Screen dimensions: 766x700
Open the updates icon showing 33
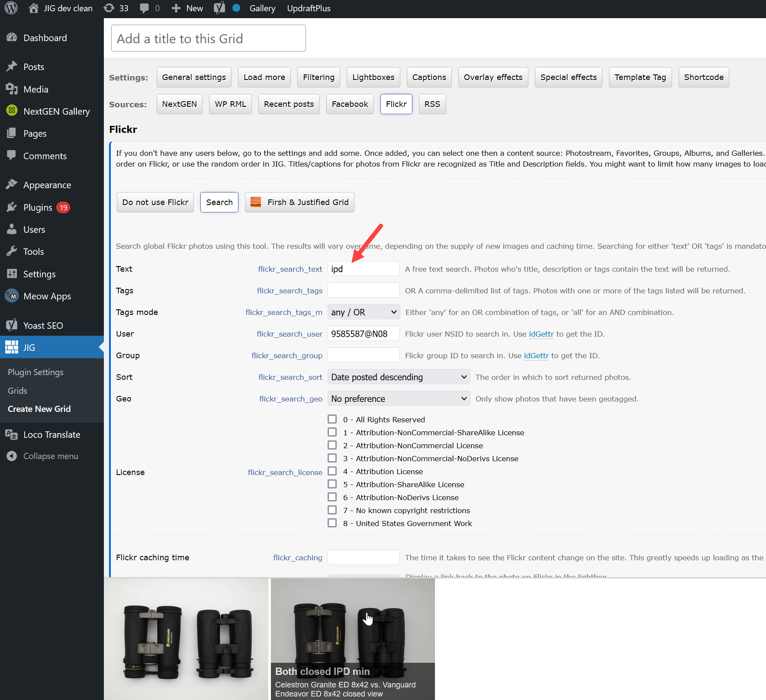point(109,8)
